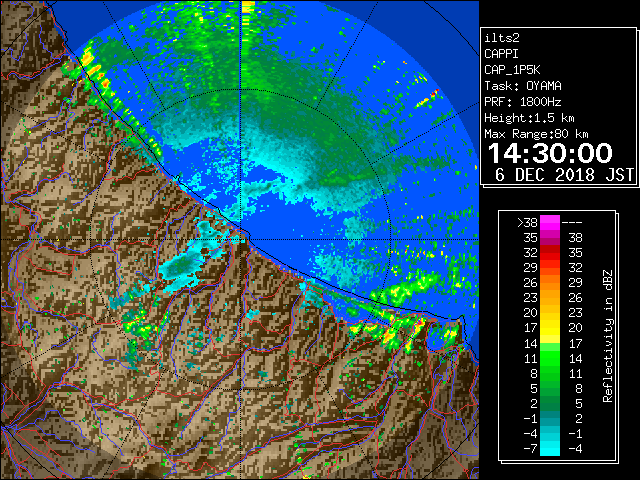Click the -7 legend value
This screenshot has width=640, height=480.
coord(531,448)
